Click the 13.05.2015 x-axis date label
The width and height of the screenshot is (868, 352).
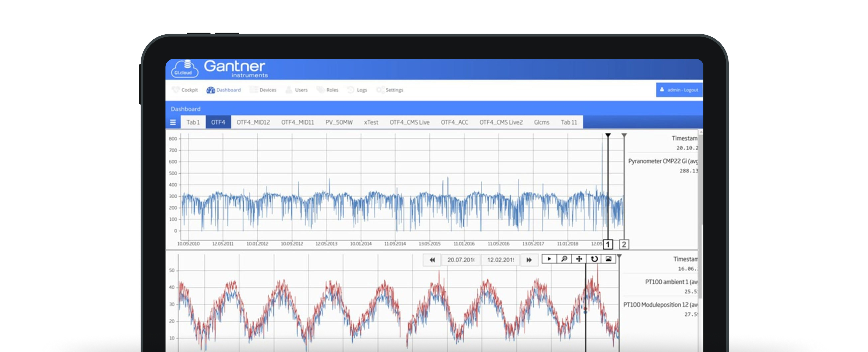[429, 244]
